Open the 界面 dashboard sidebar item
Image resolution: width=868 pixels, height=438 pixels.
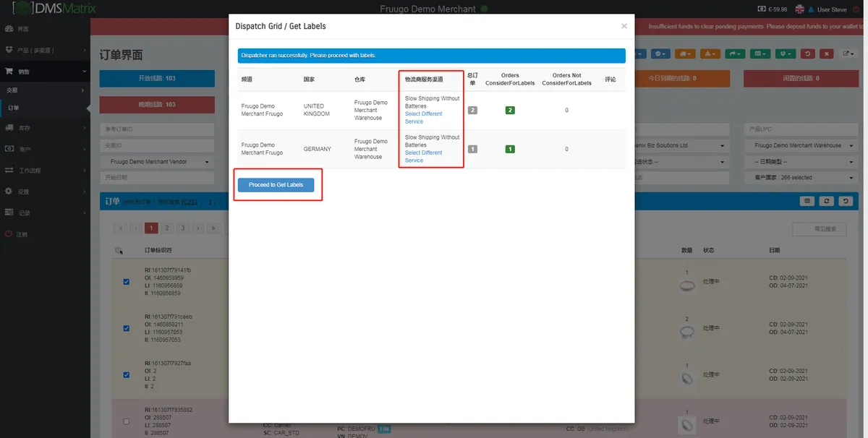tap(45, 29)
